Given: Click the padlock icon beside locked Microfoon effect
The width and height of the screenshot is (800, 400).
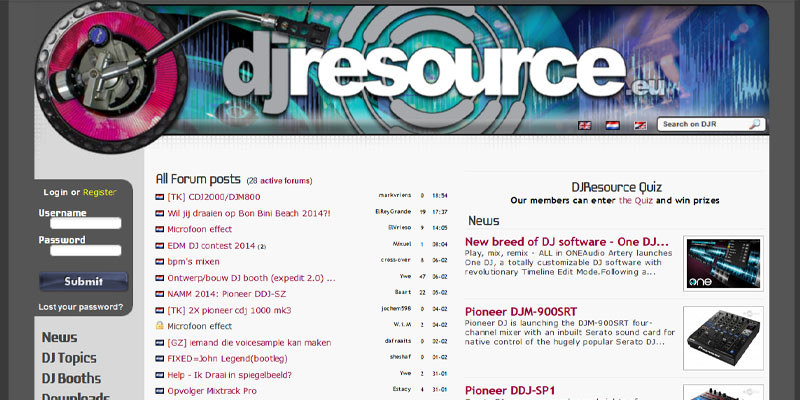Looking at the screenshot, I should [x=160, y=326].
